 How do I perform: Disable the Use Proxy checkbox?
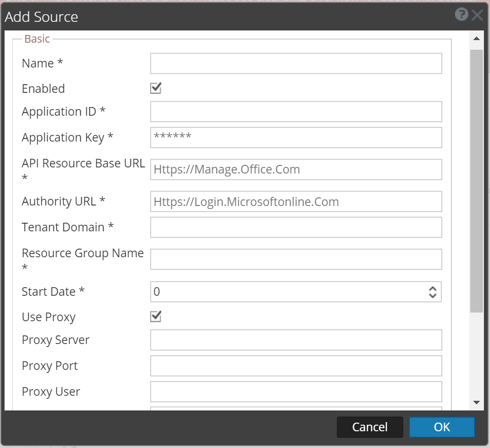155,316
